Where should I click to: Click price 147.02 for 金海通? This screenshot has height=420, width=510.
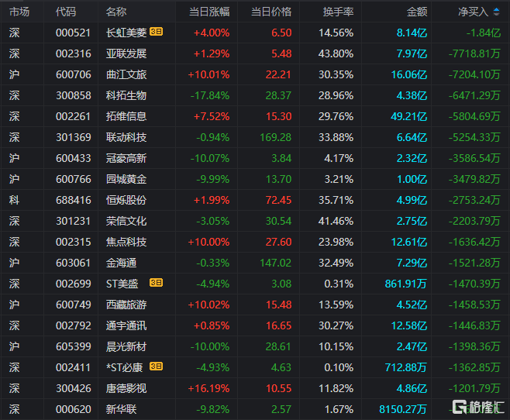click(x=275, y=263)
